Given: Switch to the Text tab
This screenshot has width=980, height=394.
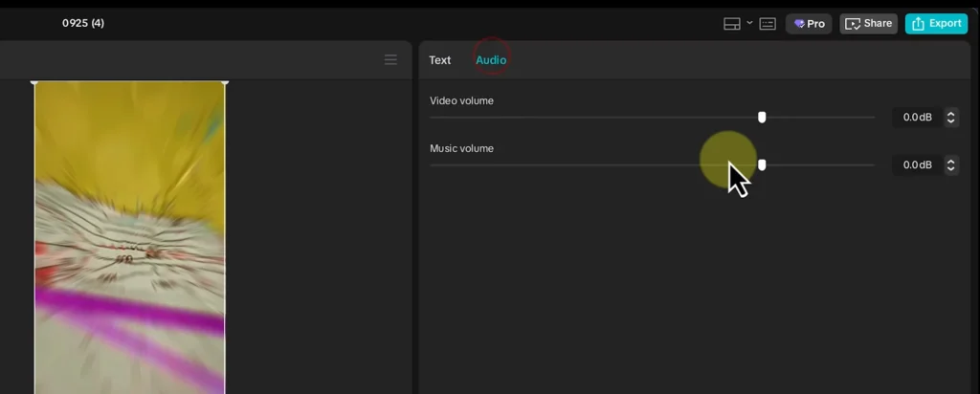Looking at the screenshot, I should 439,60.
